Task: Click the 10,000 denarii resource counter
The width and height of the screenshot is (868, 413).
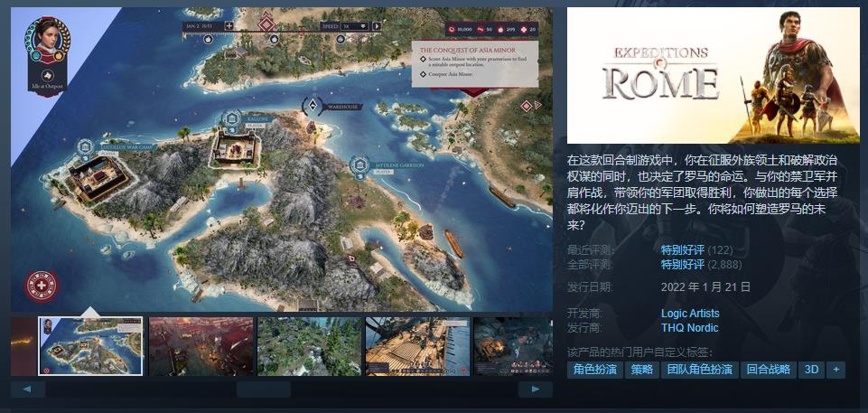Action: (x=460, y=29)
